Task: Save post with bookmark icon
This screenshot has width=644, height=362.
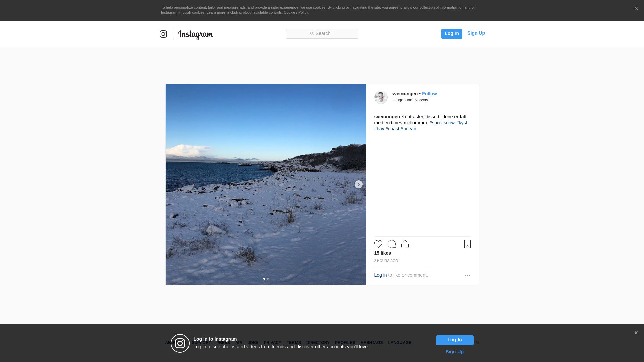Action: 467,244
